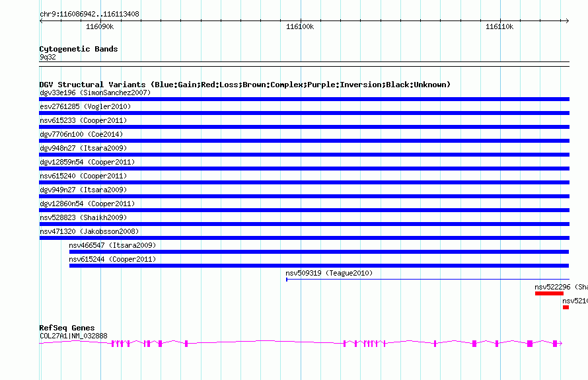Screen dimensions: 588x380
Task: Click the left arrowhead of the coordinate ruler
Action: coord(42,20)
